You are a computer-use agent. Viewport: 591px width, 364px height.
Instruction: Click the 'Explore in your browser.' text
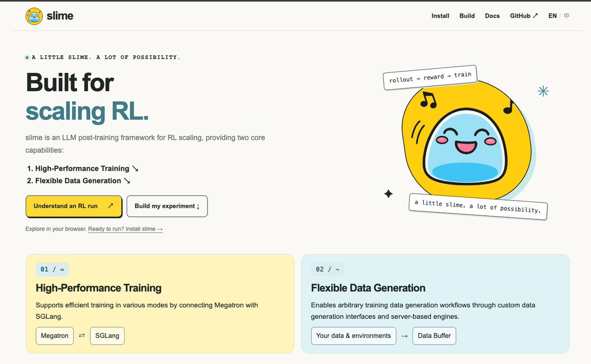(x=56, y=229)
